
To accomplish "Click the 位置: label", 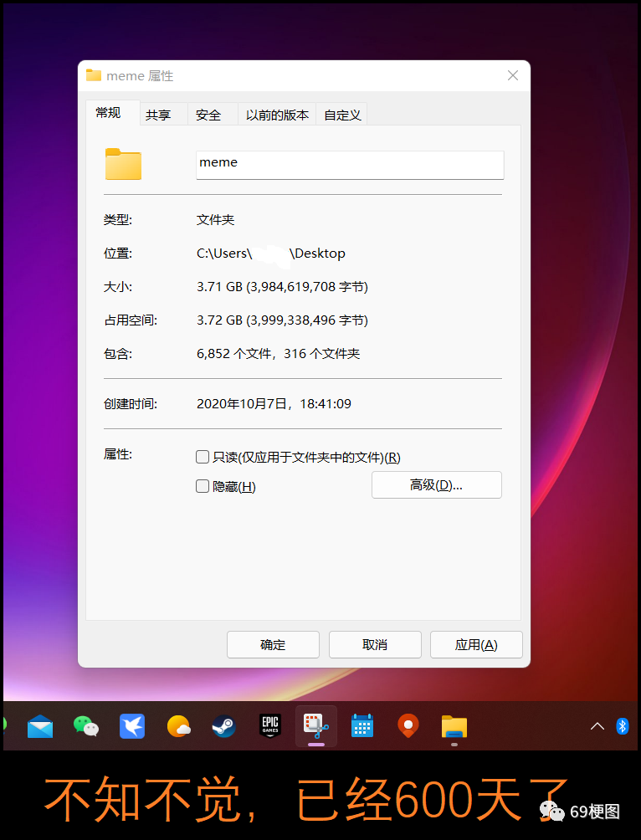I will 118,254.
